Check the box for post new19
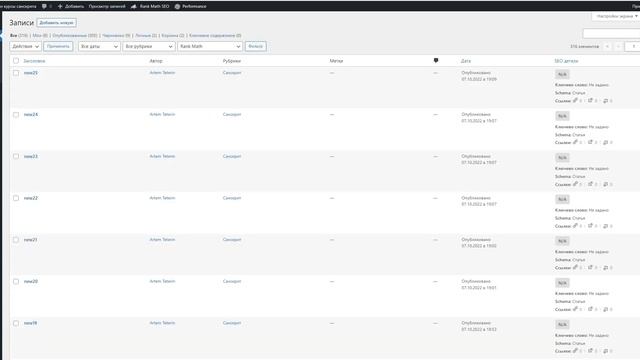The width and height of the screenshot is (640, 360). click(x=16, y=323)
